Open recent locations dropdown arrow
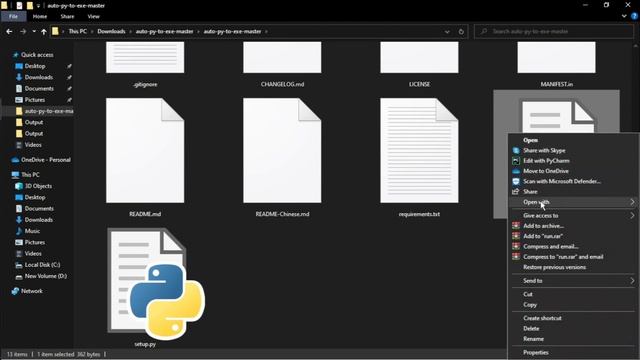 34,31
